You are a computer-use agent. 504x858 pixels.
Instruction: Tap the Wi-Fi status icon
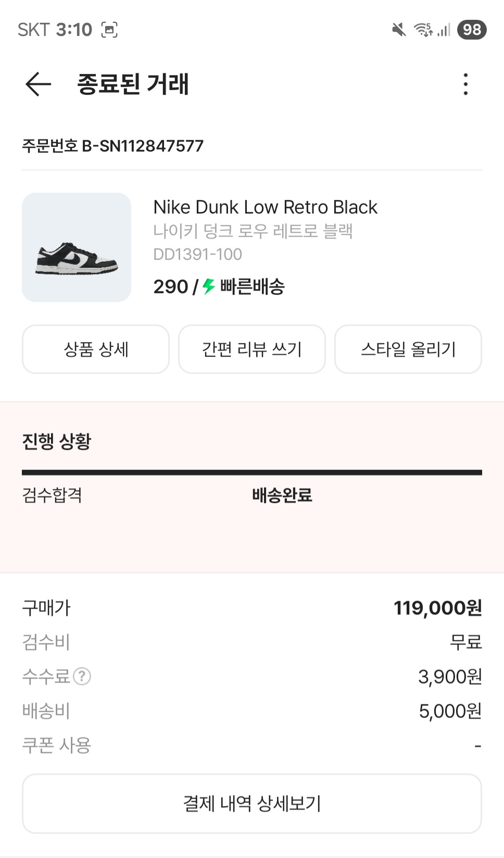click(x=423, y=30)
